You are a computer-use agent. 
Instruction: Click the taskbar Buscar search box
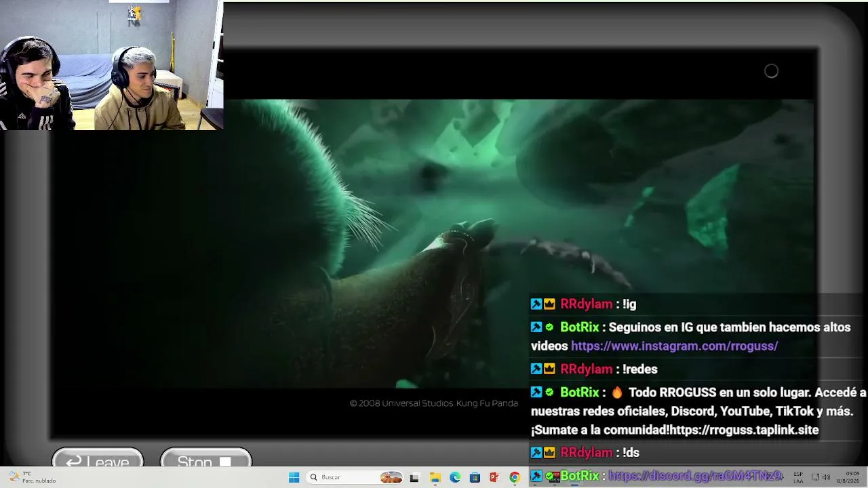pyautogui.click(x=355, y=477)
